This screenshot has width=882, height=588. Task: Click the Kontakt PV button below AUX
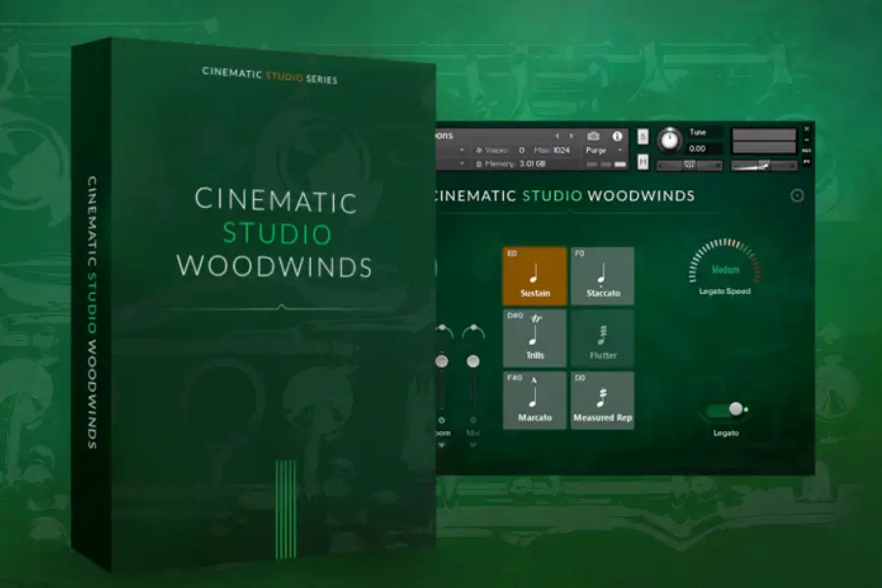(x=807, y=162)
